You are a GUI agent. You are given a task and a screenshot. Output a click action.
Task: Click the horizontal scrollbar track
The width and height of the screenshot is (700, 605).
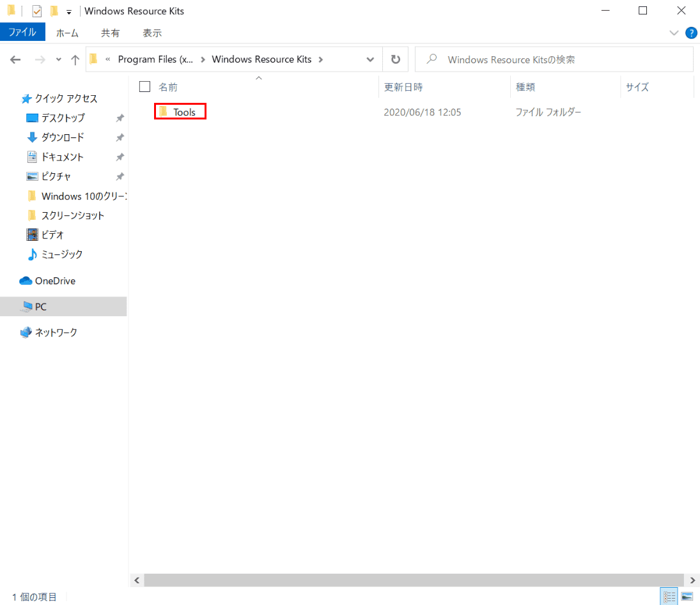(x=414, y=580)
